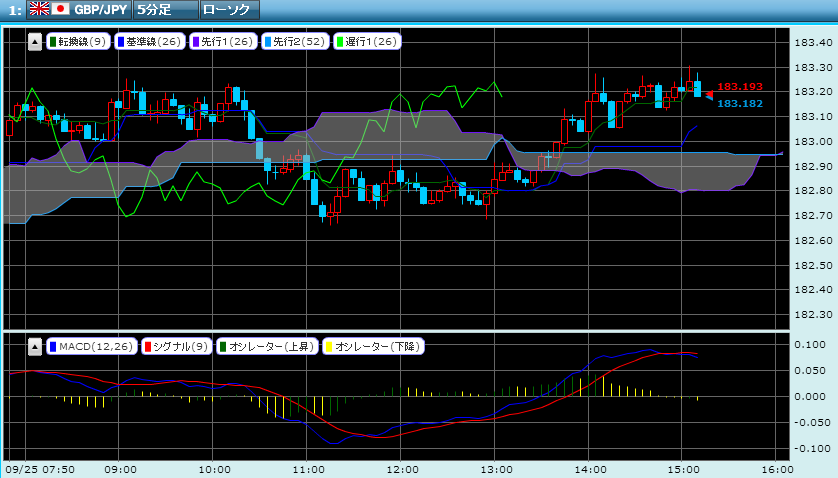Click the purple 先行1 color swatch
Viewport: 838px width, 478px height.
coord(196,42)
